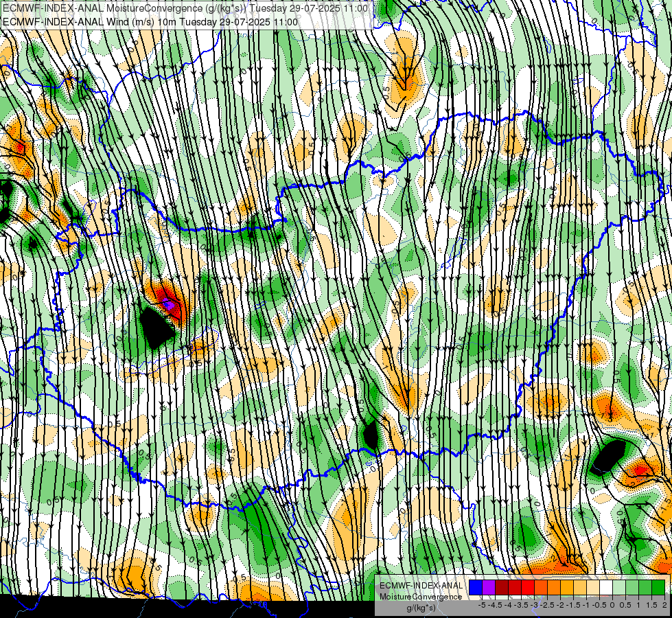Screen dimensions: 672x618
Task: Click the legend's g/(kg*s) unit label
Action: tap(421, 608)
